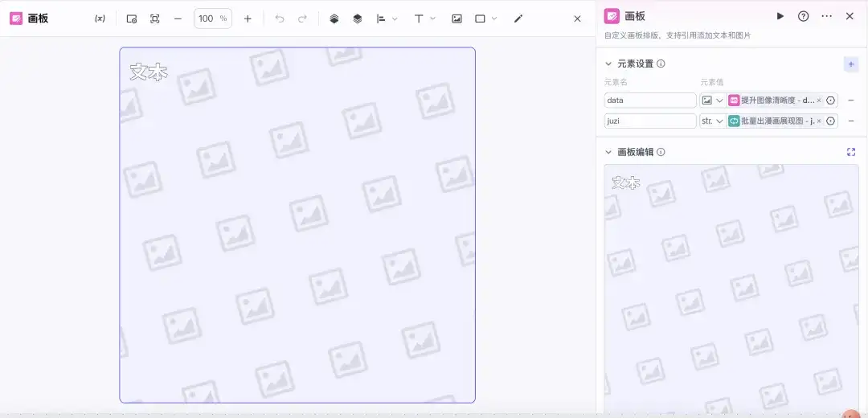
Task: Close the canvas editor with X
Action: [577, 18]
